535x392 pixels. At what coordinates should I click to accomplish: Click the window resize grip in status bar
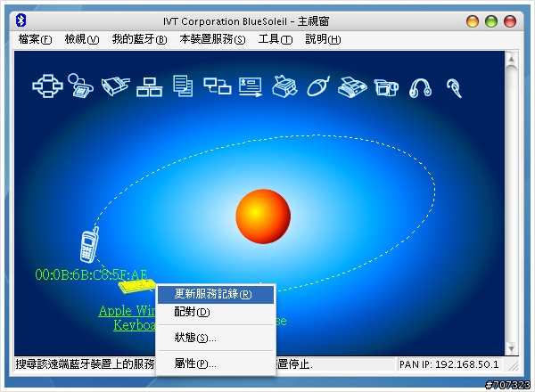514,366
